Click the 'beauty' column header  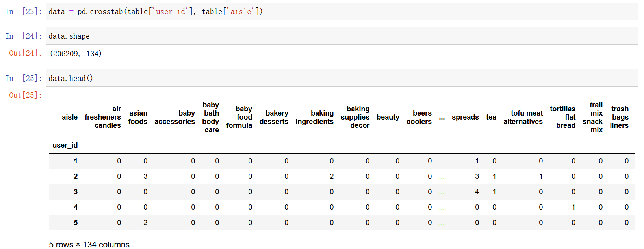point(388,117)
